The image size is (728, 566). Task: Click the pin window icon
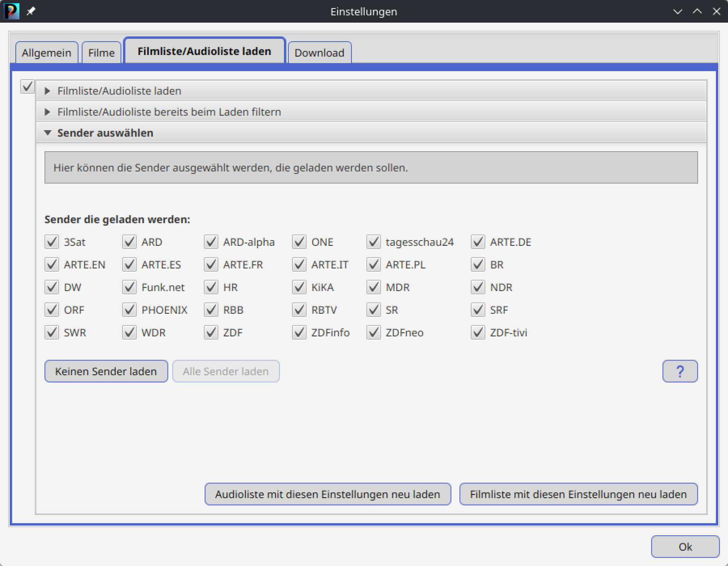coord(31,11)
